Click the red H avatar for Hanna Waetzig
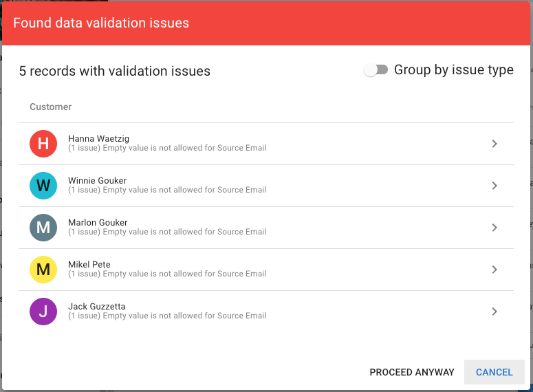Image resolution: width=533 pixels, height=392 pixels. click(x=43, y=144)
